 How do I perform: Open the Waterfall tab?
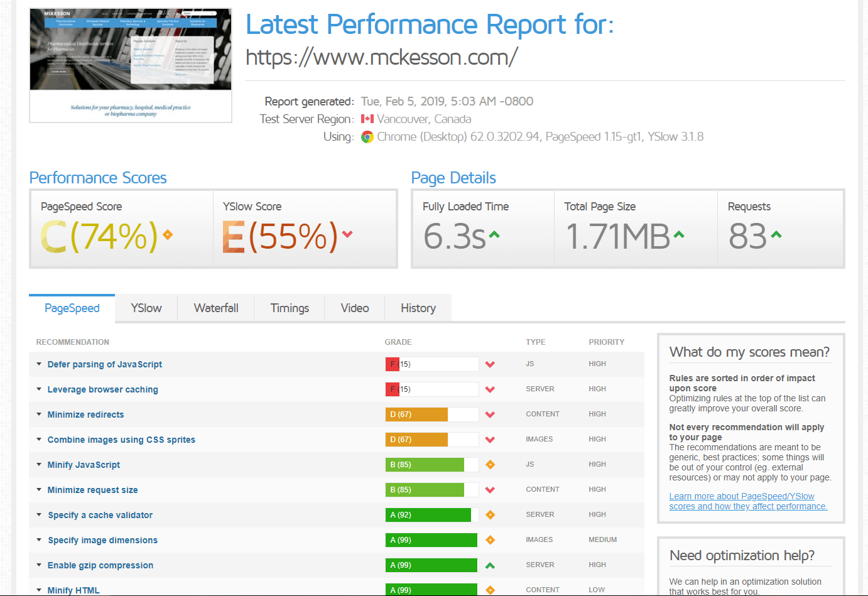coord(216,308)
